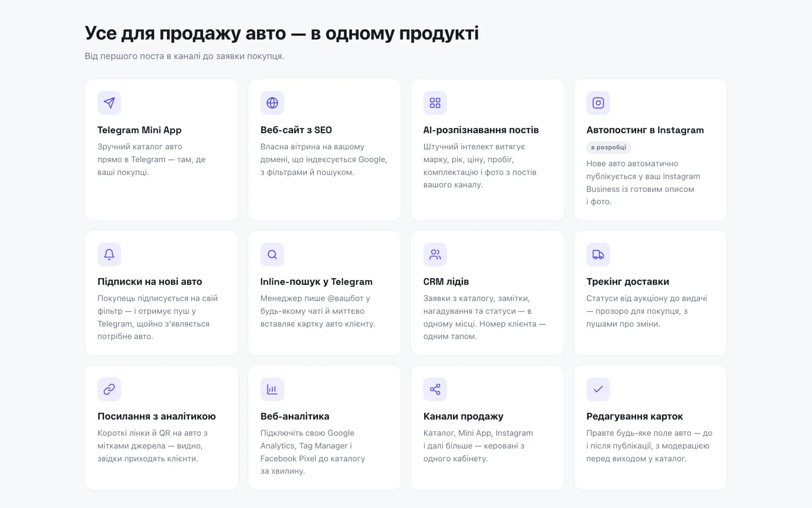Click the 'Inline-пошук у Telegram' heading
The height and width of the screenshot is (508, 812).
(x=316, y=282)
